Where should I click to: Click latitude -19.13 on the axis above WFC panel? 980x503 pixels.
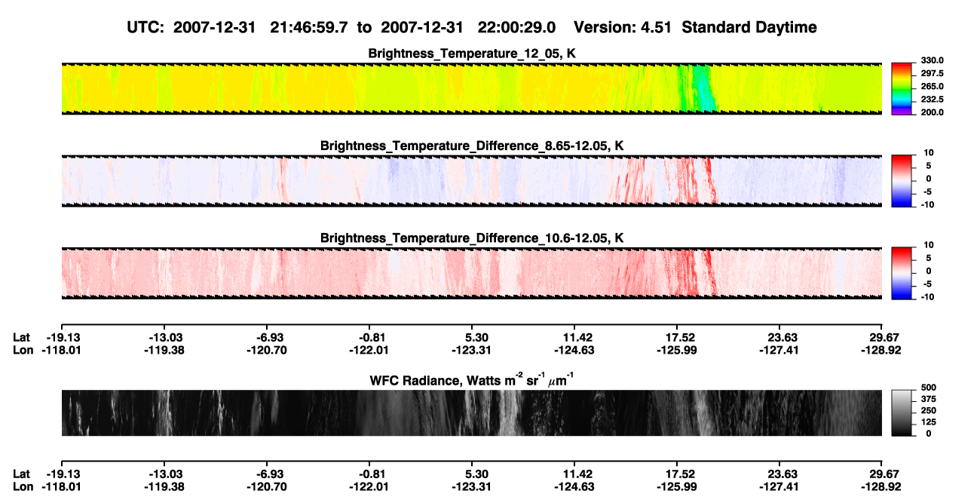[x=62, y=337]
